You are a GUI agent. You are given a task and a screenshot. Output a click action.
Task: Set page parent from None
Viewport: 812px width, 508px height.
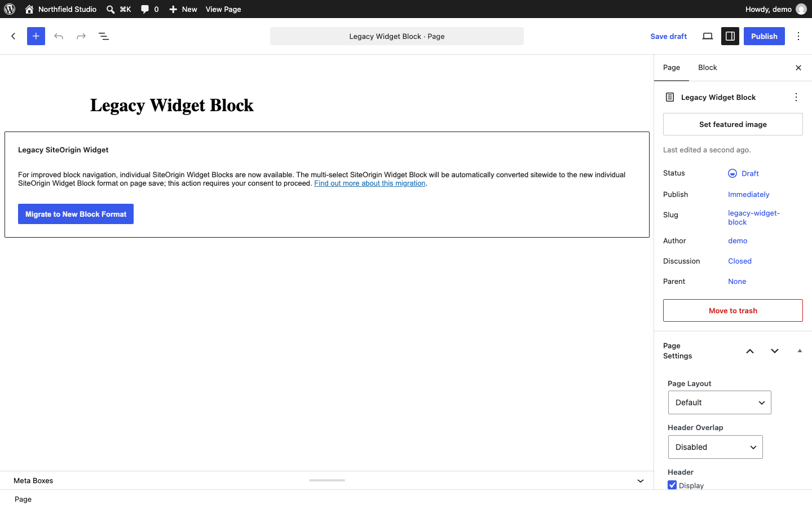(737, 281)
